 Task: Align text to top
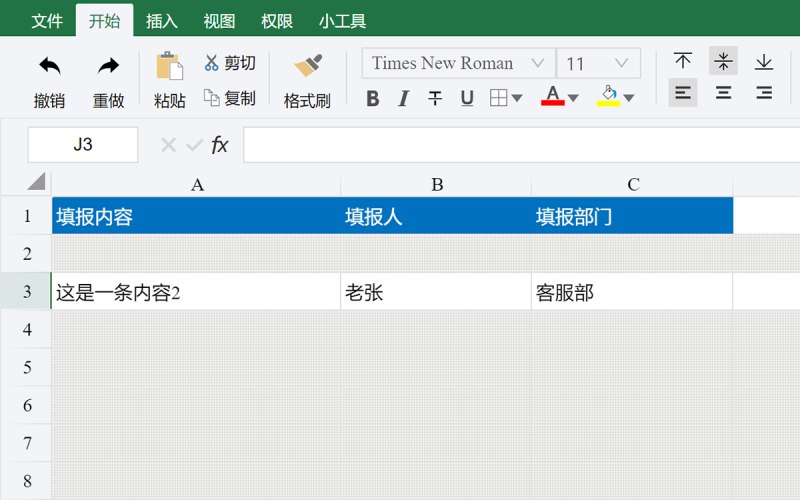click(x=683, y=61)
